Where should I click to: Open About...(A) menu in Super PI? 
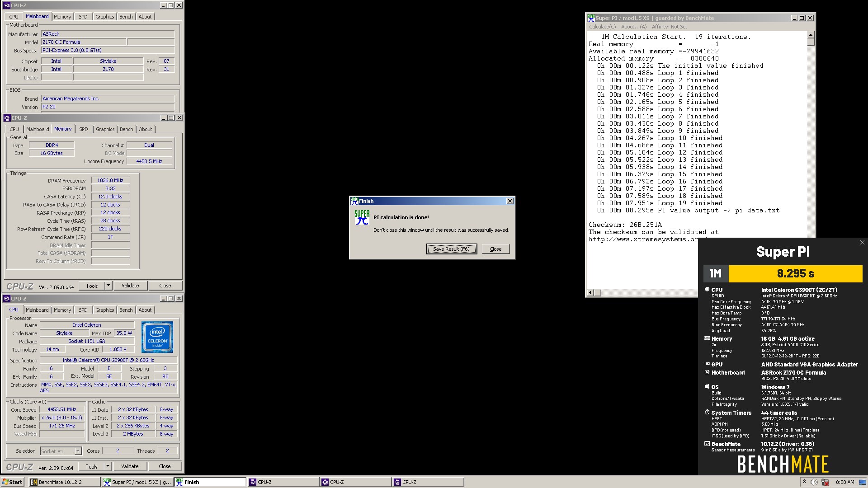tap(634, 27)
